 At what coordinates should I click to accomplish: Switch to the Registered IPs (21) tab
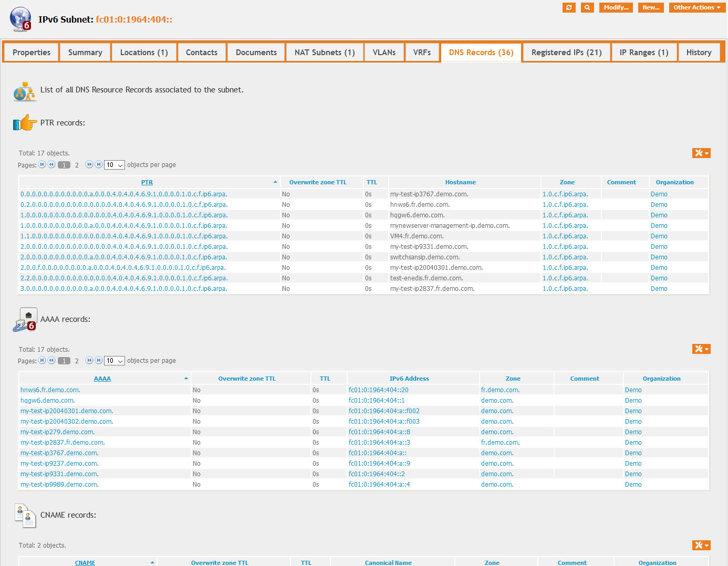pos(566,53)
